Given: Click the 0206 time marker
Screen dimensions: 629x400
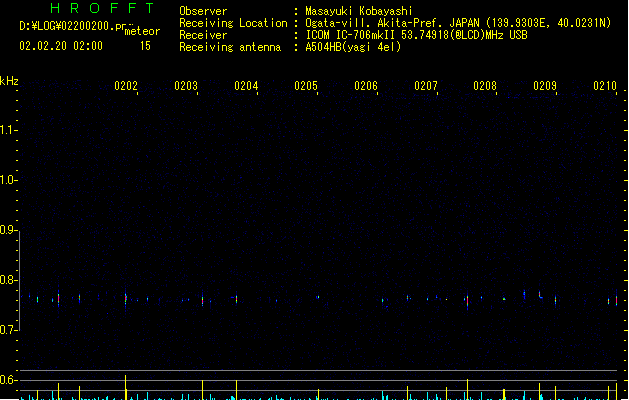Looking at the screenshot, I should [366, 86].
